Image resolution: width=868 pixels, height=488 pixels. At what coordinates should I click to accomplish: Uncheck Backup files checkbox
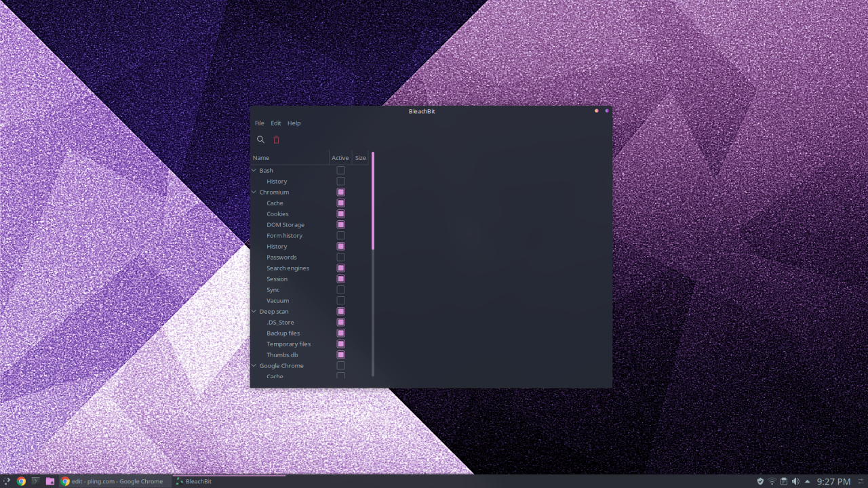[x=340, y=333]
